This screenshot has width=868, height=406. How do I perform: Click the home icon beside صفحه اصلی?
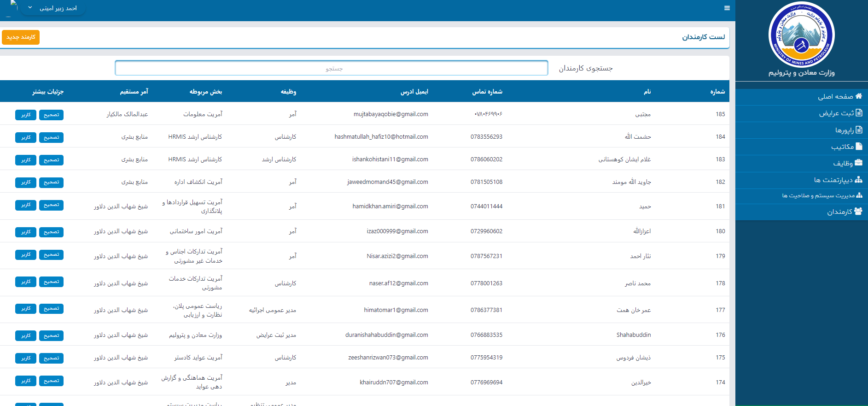click(858, 96)
